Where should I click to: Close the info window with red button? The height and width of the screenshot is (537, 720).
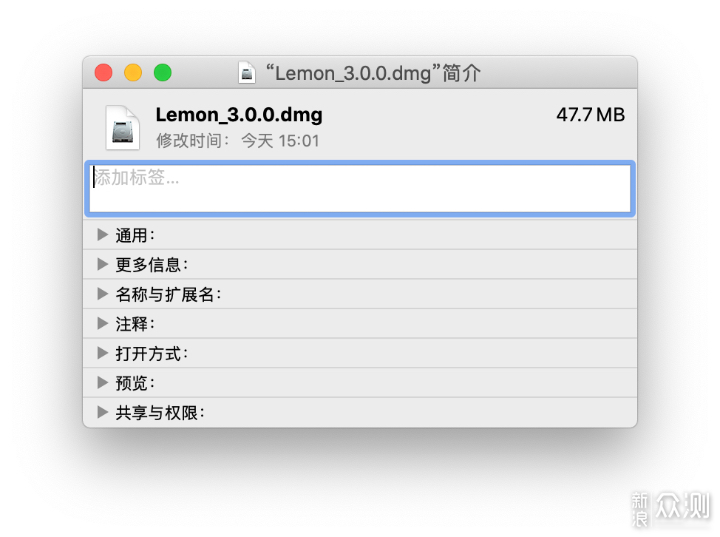[x=104, y=73]
